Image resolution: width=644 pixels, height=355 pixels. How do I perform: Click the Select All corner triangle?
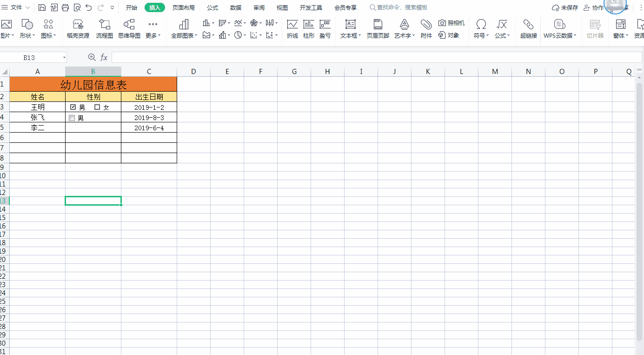point(5,72)
